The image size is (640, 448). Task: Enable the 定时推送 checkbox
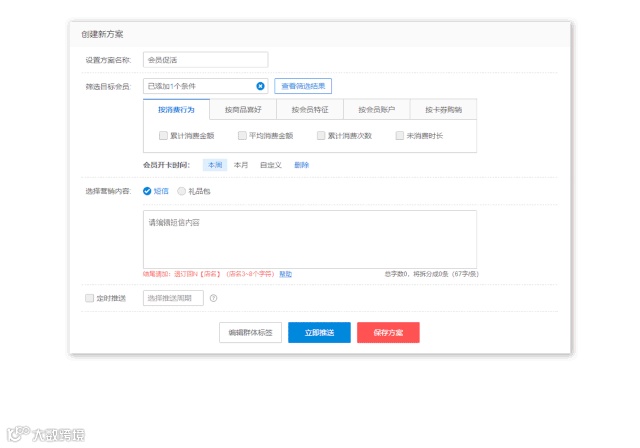click(x=89, y=298)
